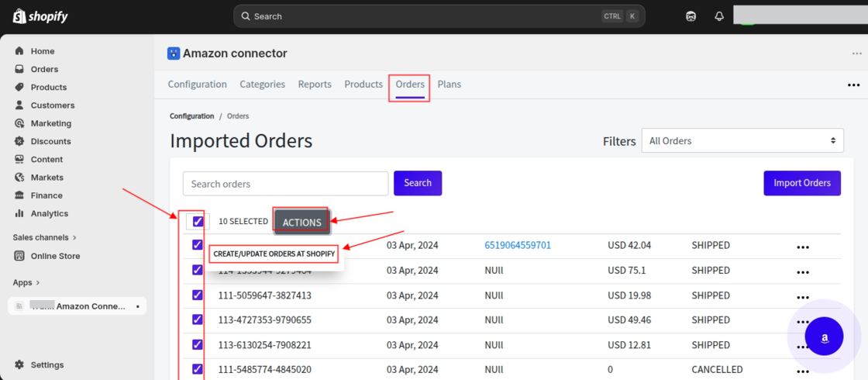Uncheck order 111-5059647-3827413
Viewport: 868px width, 380px height.
click(x=198, y=295)
